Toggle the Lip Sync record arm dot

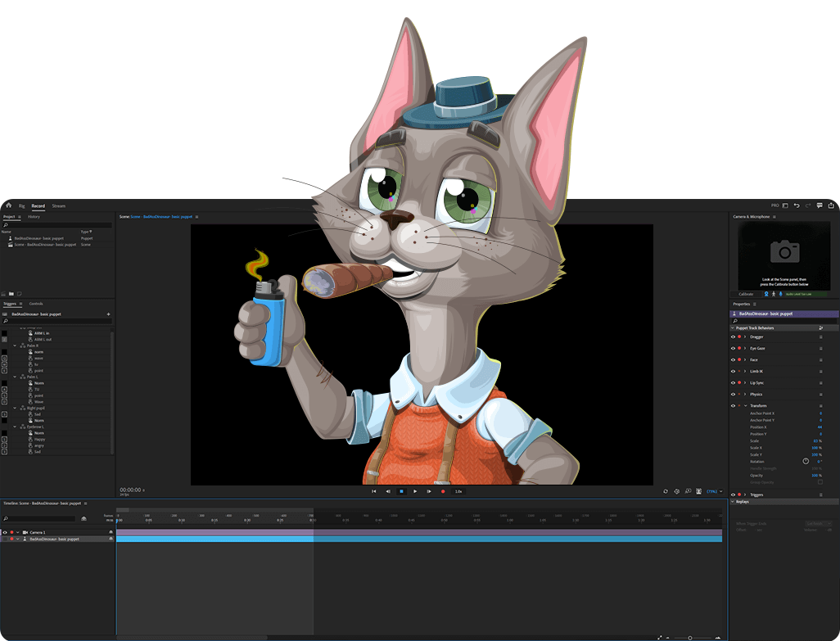coord(739,382)
